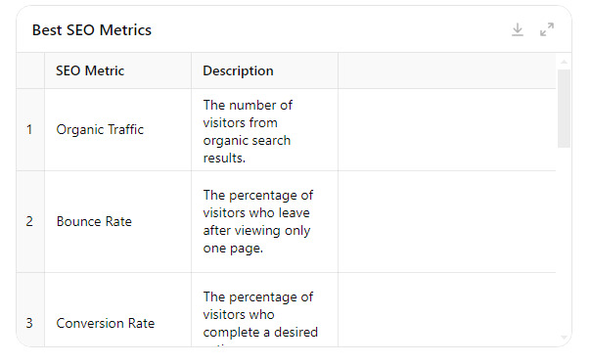Click the vertical scrollbar thumb

pos(564,109)
